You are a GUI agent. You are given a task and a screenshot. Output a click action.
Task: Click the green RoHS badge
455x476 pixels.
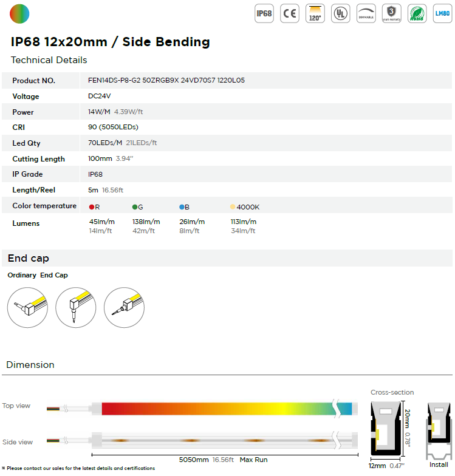(x=417, y=13)
